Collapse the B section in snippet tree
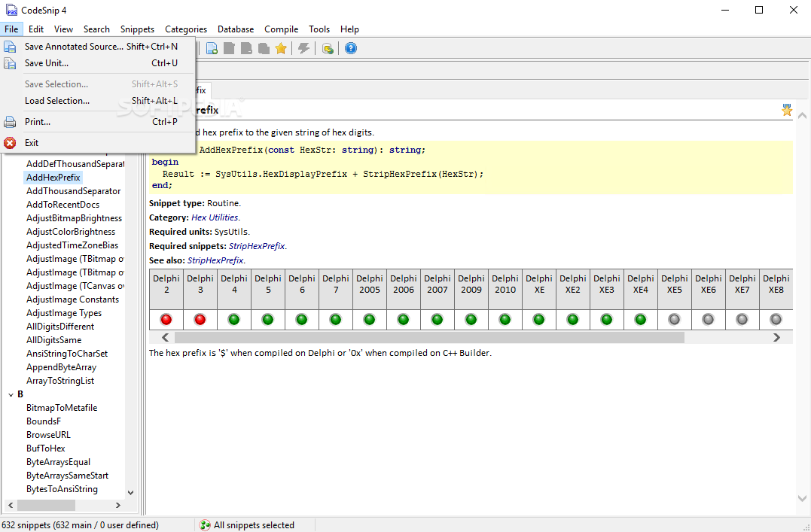The image size is (811, 532). [x=11, y=394]
